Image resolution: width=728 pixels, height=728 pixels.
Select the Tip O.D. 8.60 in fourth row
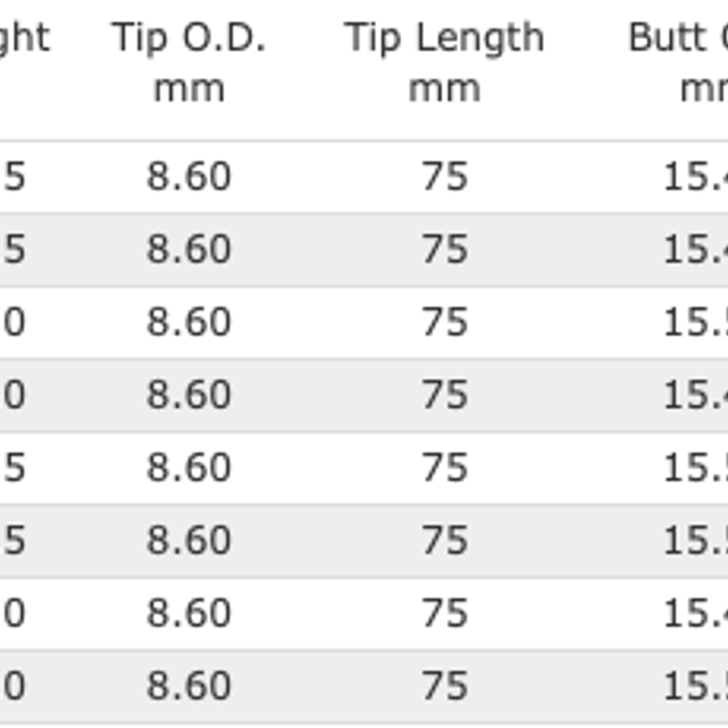pos(188,395)
